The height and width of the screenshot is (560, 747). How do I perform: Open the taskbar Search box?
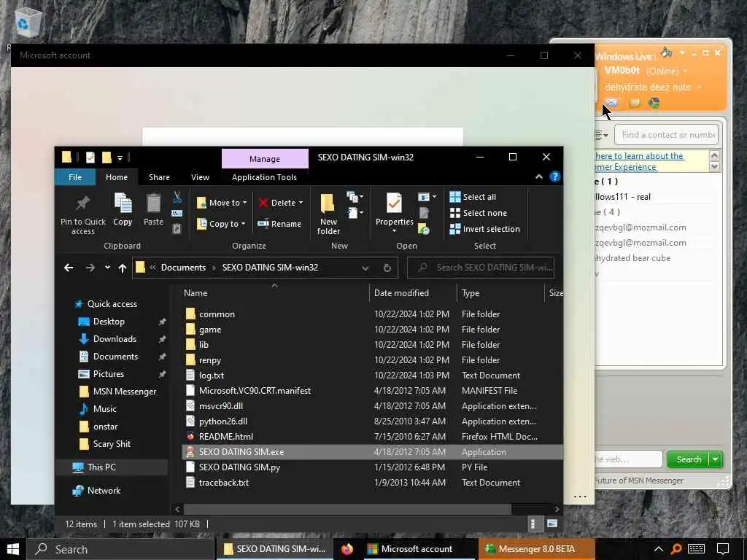click(120, 550)
